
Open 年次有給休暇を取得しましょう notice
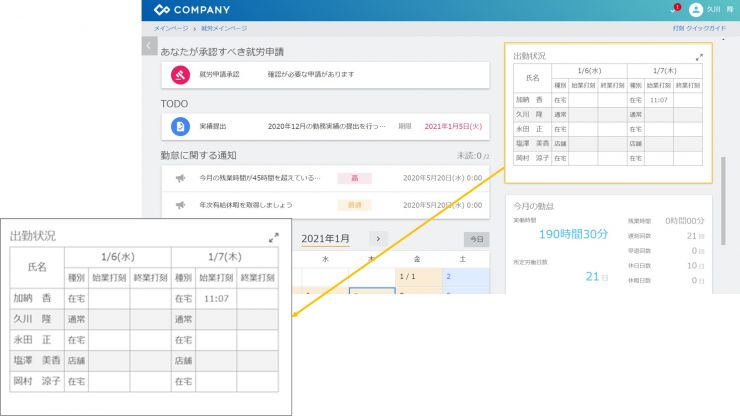click(x=246, y=205)
